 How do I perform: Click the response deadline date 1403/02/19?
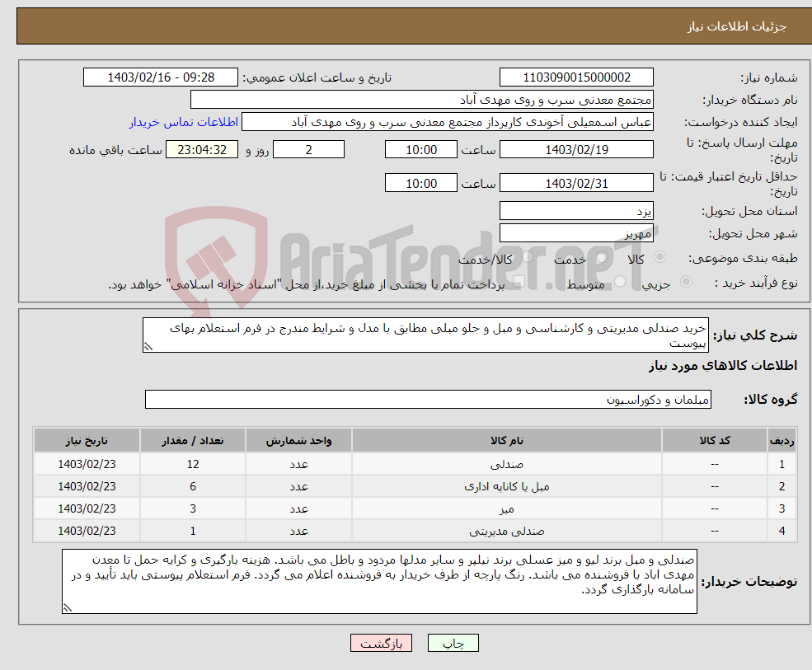[x=576, y=150]
